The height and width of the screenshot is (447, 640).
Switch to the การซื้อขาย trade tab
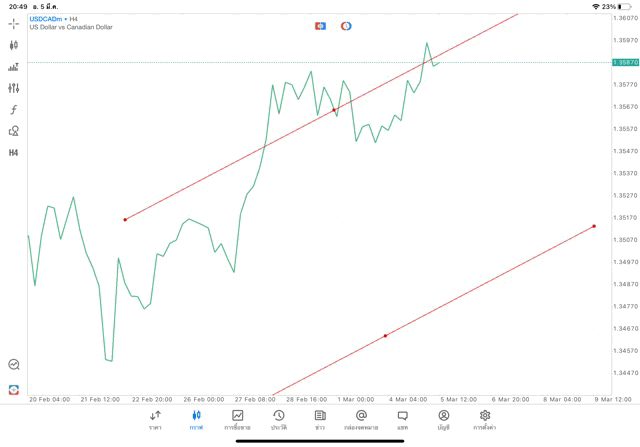[x=238, y=419]
